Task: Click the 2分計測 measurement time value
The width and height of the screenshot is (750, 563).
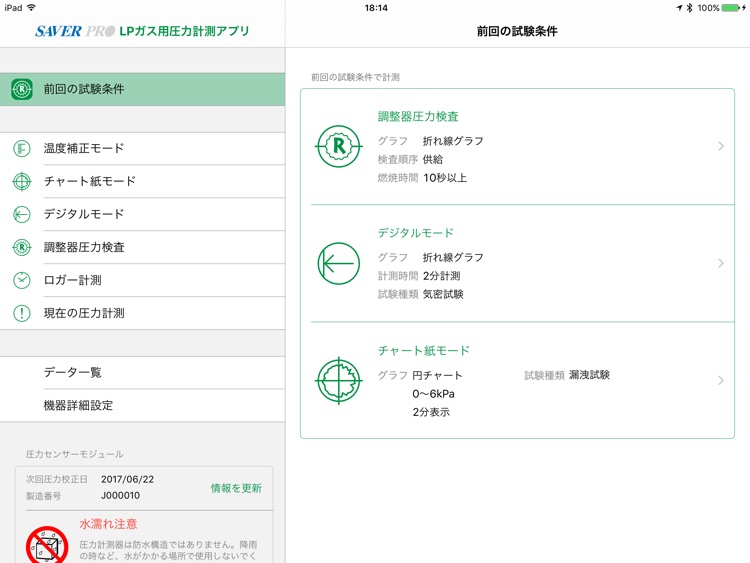Action: [441, 276]
